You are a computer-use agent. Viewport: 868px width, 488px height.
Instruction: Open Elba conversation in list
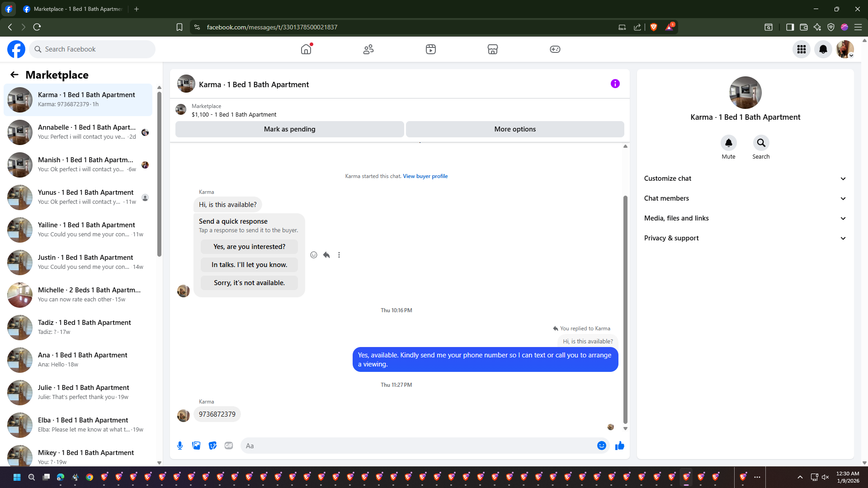78,425
